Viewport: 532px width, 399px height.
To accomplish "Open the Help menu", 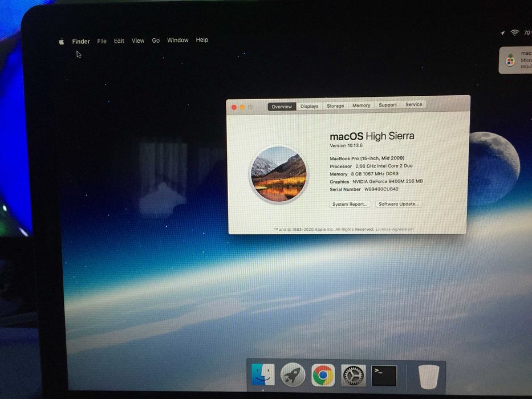I will tap(202, 40).
